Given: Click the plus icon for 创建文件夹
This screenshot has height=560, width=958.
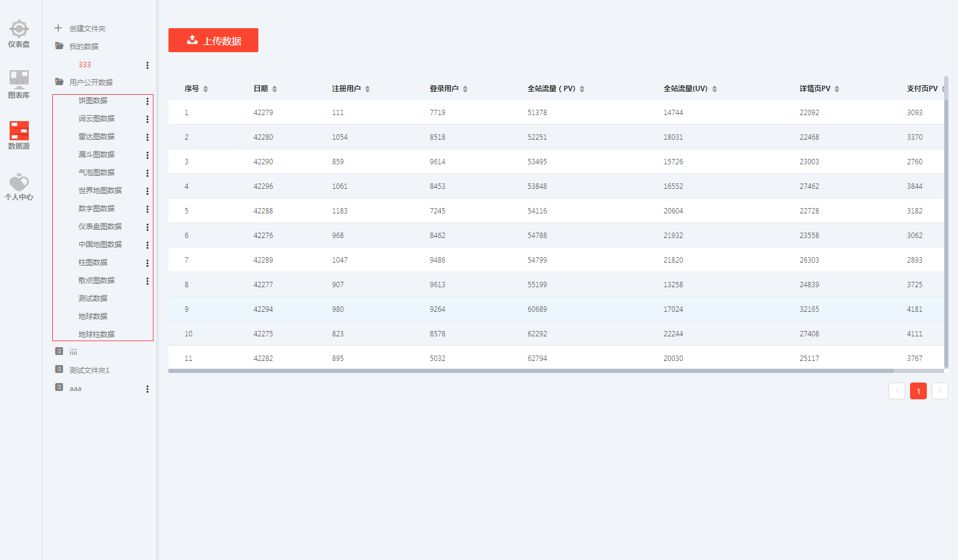Looking at the screenshot, I should click(x=58, y=28).
